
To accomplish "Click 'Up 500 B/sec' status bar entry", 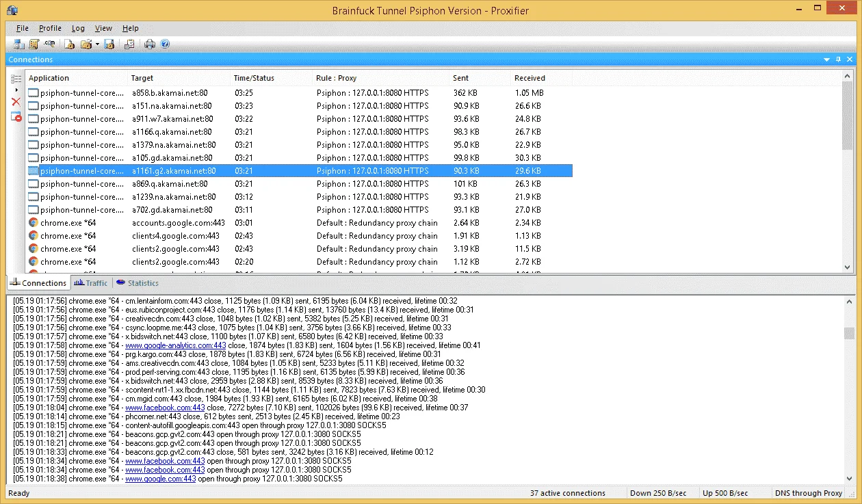I will click(x=725, y=493).
